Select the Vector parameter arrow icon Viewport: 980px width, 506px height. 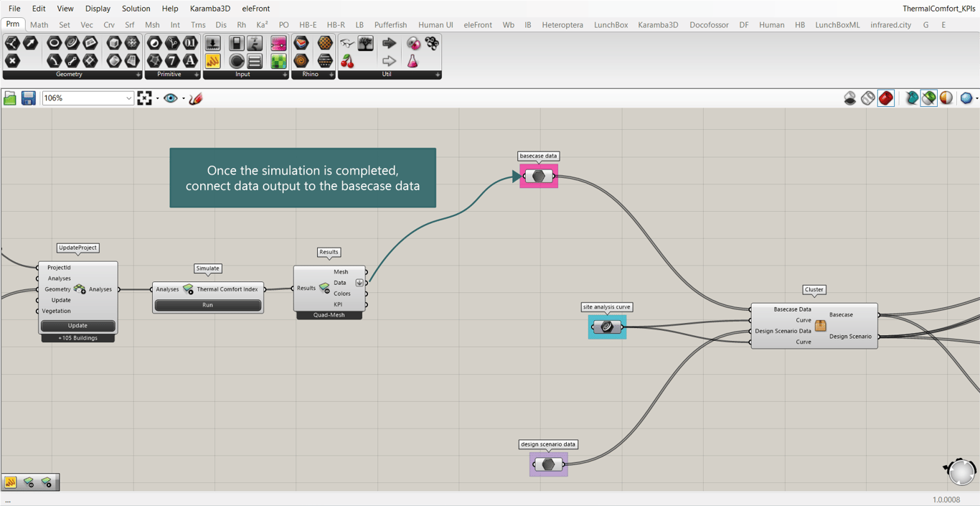tap(30, 43)
